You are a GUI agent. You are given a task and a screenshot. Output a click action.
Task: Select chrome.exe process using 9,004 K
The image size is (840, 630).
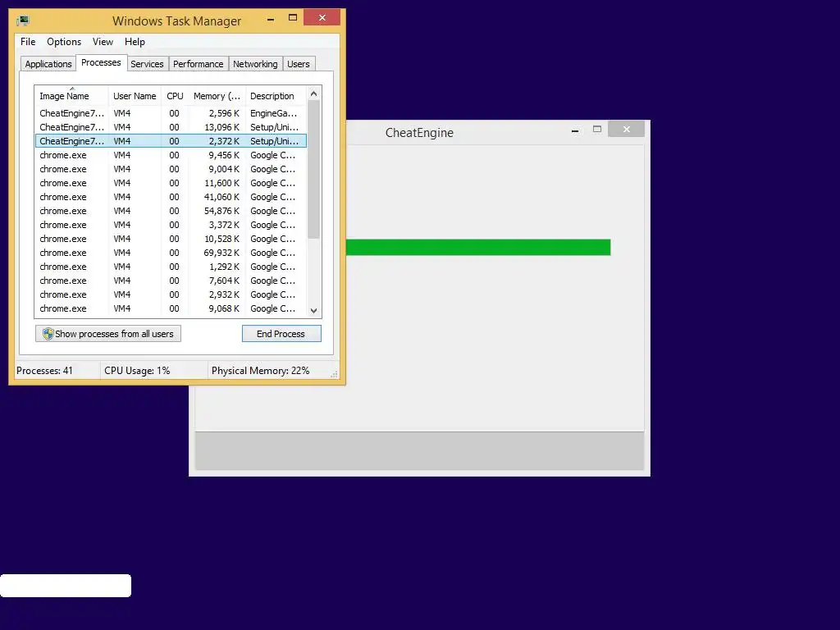click(x=171, y=169)
